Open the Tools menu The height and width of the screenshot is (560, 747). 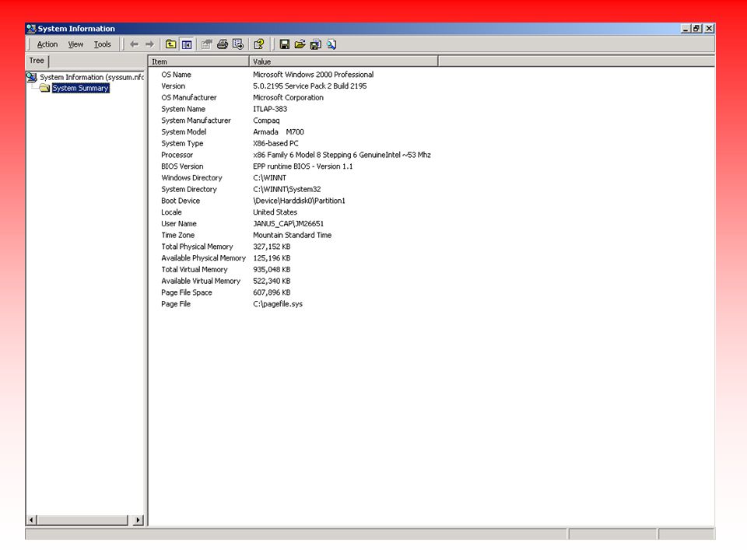103,44
